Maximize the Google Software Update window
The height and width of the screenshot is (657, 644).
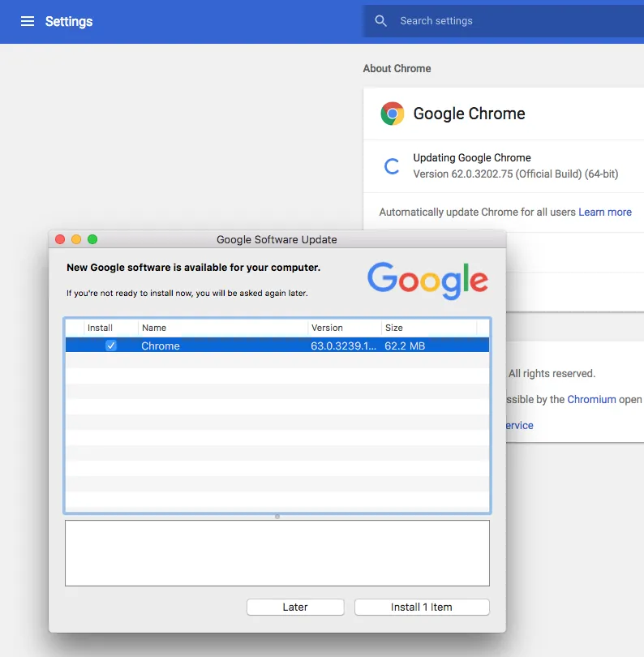tap(92, 239)
